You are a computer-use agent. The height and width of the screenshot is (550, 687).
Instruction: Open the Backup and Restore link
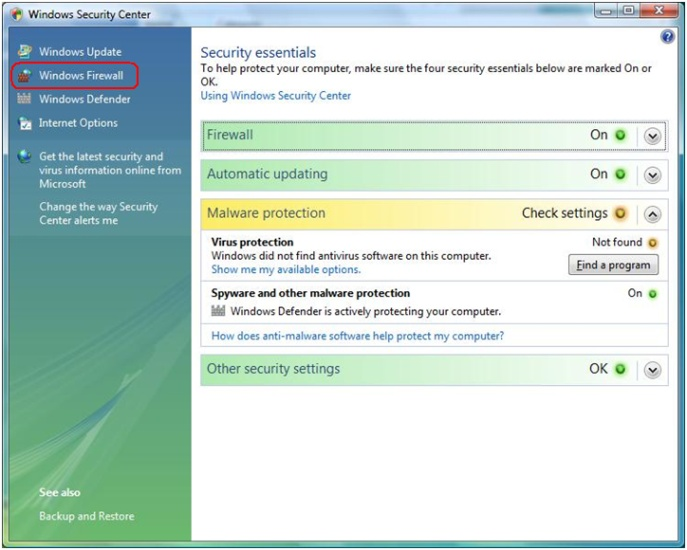point(87,516)
